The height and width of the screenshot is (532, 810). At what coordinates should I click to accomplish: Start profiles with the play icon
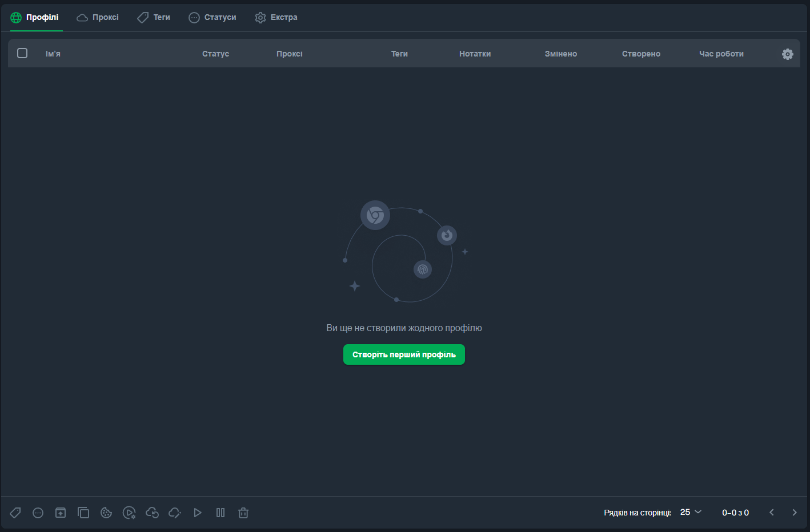[198, 513]
